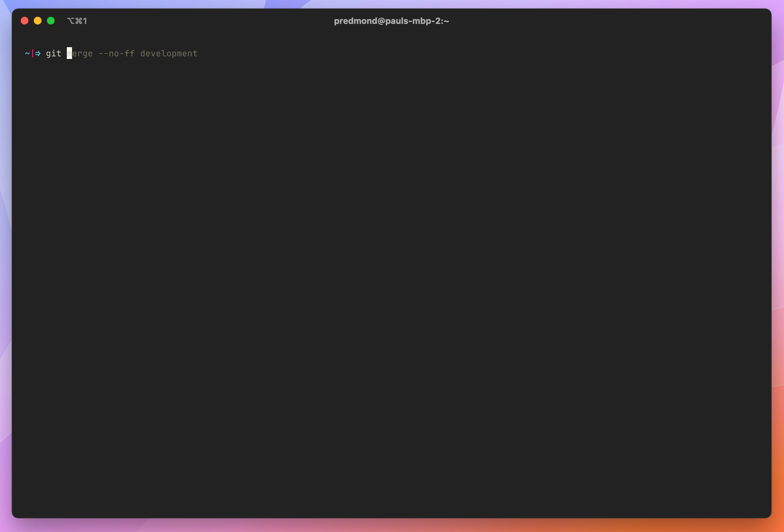Click the ⌥⌘1 tab shortcut label
The height and width of the screenshot is (532, 784).
77,21
